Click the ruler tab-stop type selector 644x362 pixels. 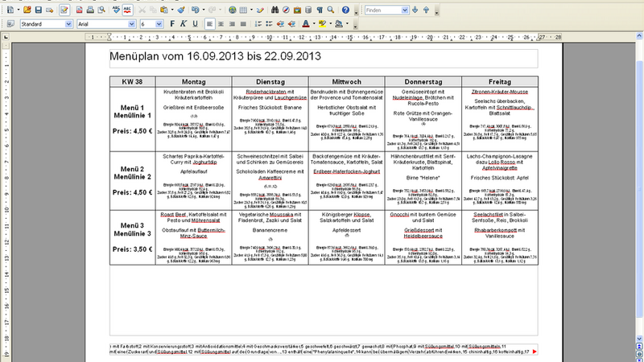click(x=6, y=37)
